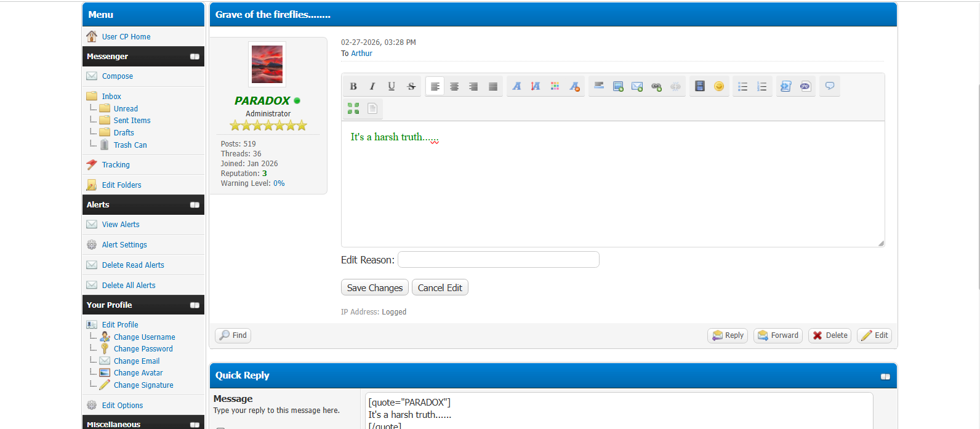Toggle bold formatting in the editor
980x429 pixels.
pos(353,87)
